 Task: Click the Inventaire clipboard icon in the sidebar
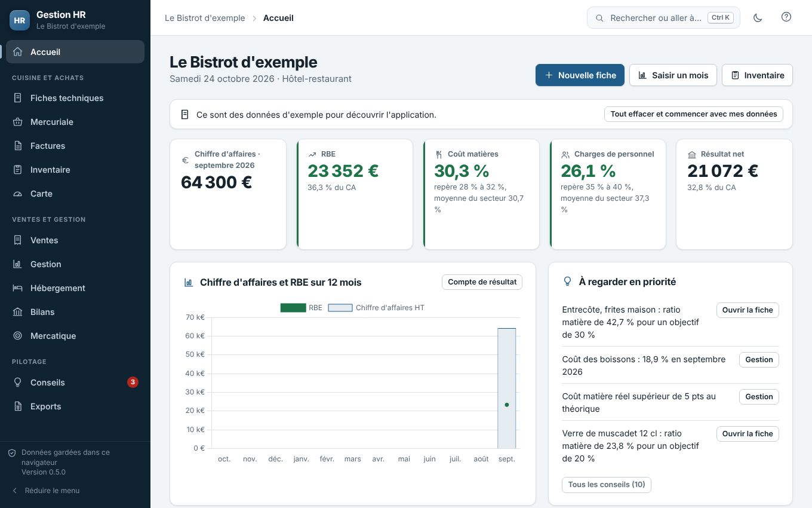[18, 170]
